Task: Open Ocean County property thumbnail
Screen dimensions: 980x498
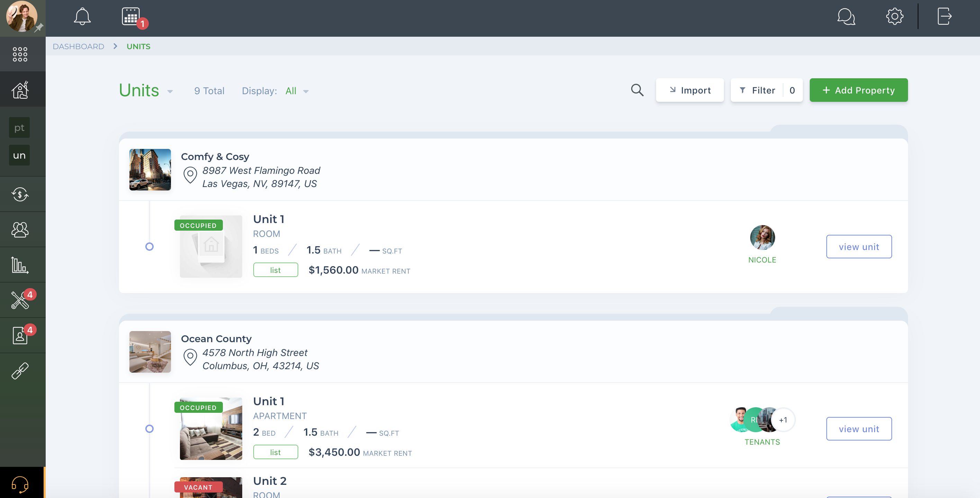Action: point(150,352)
